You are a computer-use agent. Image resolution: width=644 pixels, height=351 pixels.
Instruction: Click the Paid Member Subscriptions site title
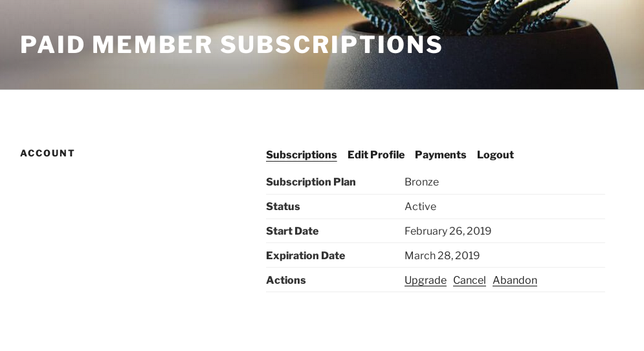pos(231,45)
